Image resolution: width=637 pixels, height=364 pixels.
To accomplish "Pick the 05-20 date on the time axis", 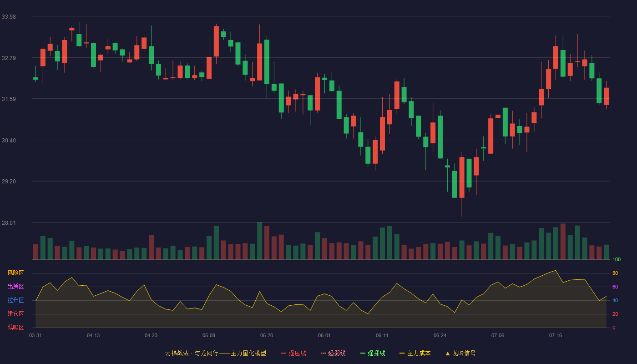I will 267,335.
